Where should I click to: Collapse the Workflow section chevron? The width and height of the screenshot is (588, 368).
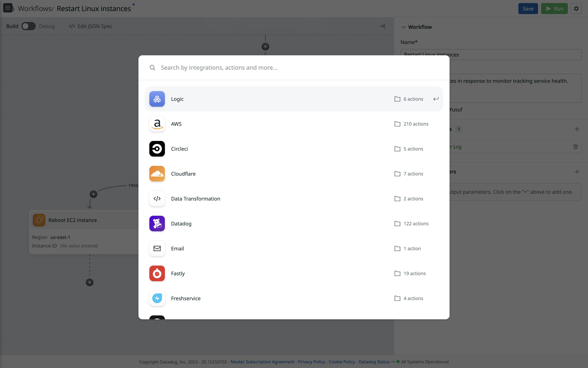pos(404,27)
